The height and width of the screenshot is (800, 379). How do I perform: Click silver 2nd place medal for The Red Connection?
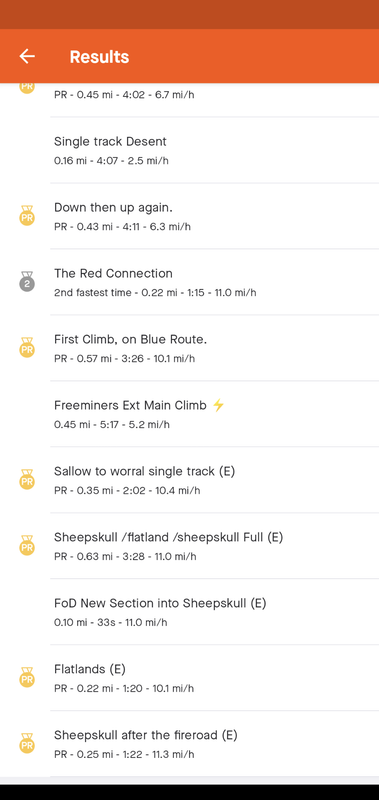pos(27,281)
